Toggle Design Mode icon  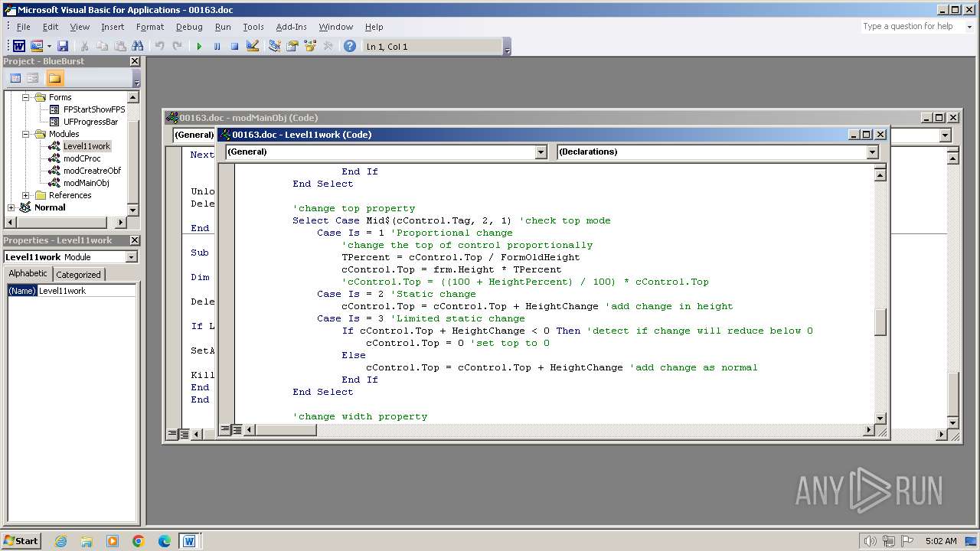point(252,47)
